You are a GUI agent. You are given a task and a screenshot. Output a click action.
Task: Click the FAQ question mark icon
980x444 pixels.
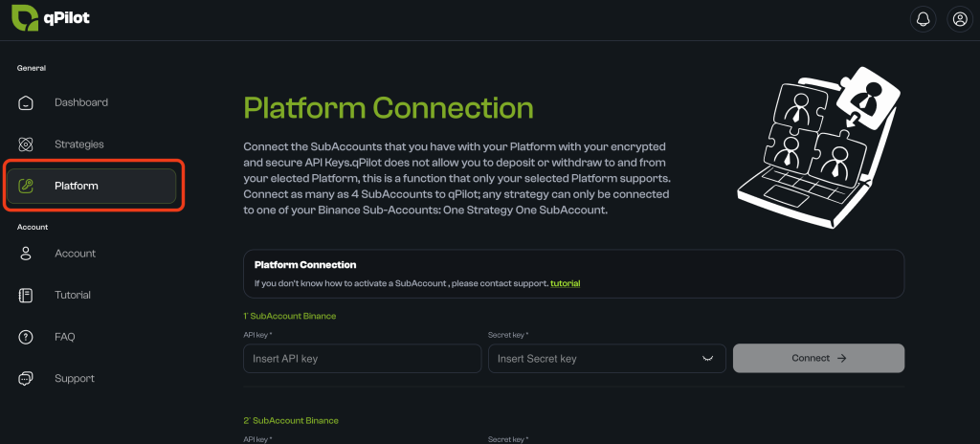pos(26,337)
